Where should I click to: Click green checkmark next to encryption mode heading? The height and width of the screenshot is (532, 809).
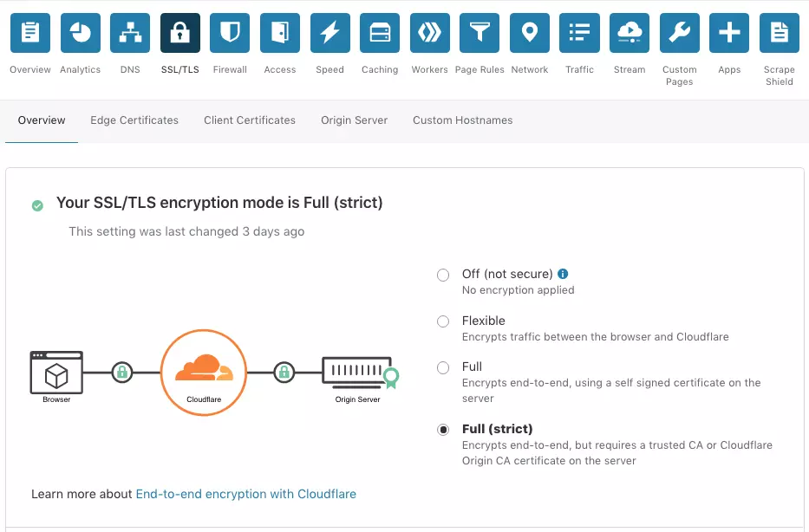pyautogui.click(x=37, y=205)
